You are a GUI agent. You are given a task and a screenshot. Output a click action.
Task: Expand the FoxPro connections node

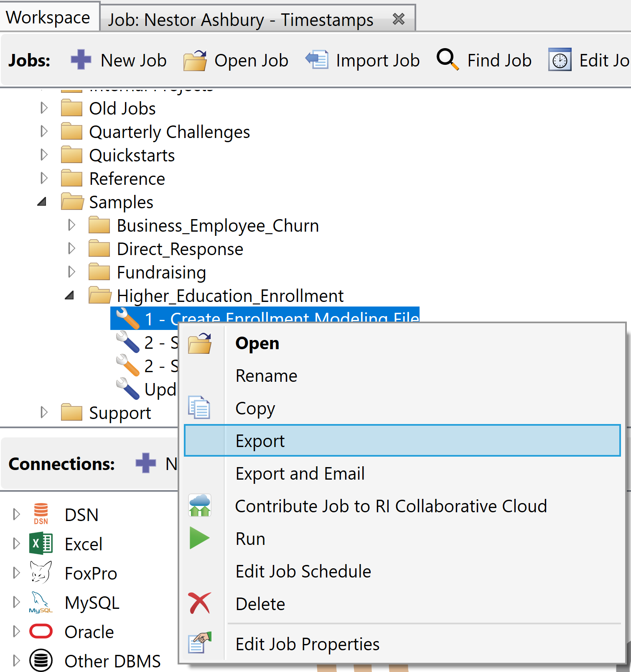point(16,572)
